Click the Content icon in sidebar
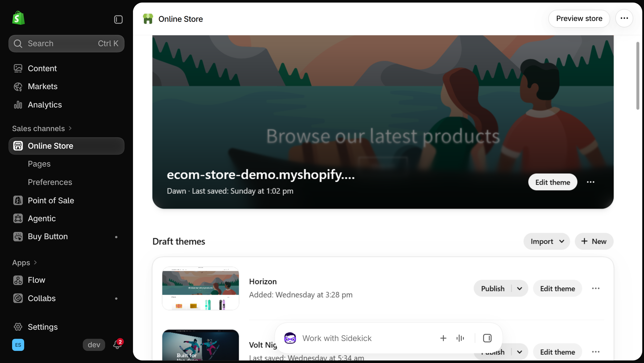 coord(18,68)
